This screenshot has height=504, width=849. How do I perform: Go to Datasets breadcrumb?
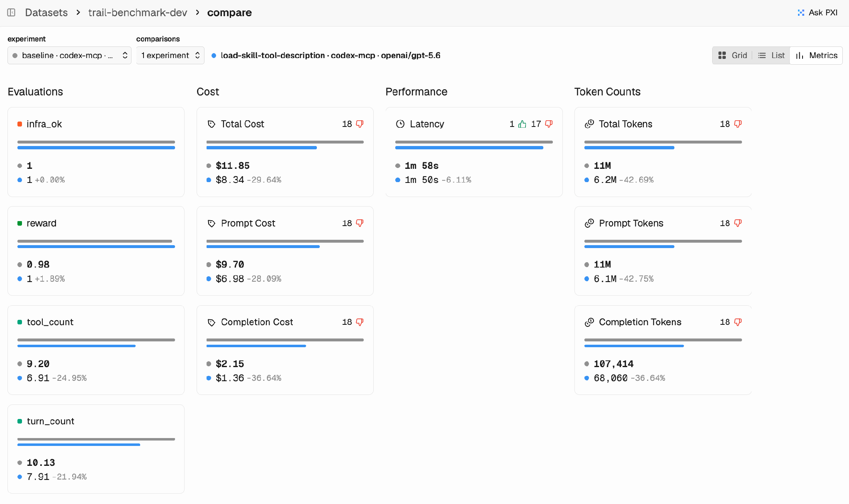46,12
